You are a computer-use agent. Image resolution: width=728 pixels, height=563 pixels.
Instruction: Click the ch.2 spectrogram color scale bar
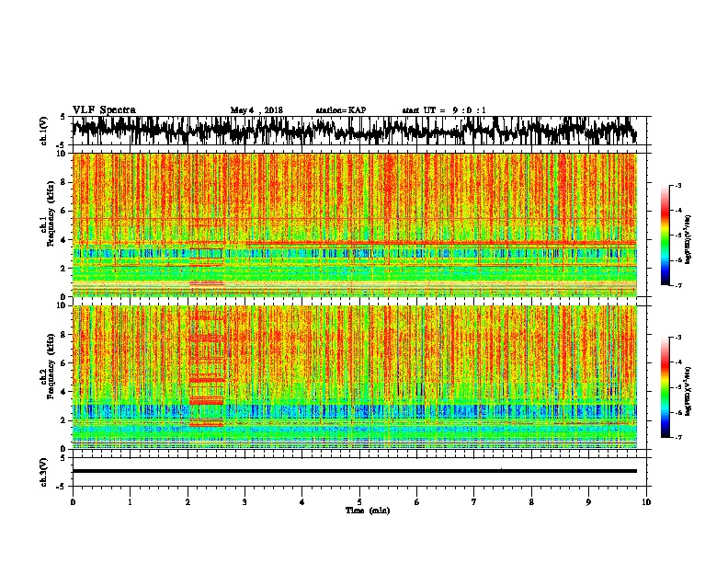(x=665, y=387)
